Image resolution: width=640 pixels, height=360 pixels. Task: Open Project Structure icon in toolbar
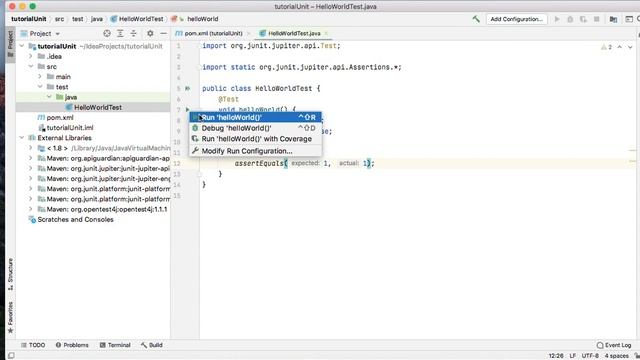coord(613,19)
